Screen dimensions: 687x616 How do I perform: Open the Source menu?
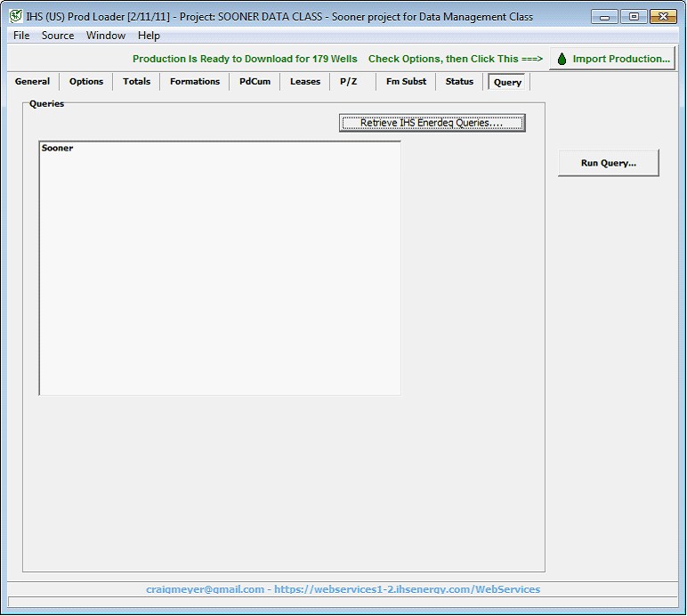(x=58, y=36)
